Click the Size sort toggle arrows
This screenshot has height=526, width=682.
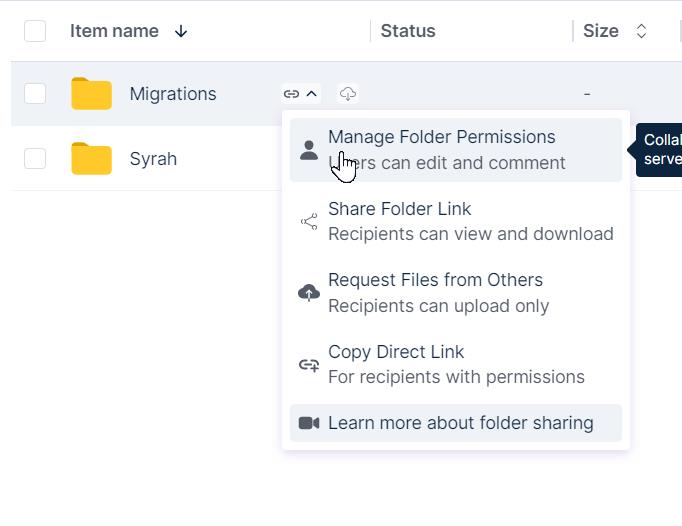click(641, 31)
